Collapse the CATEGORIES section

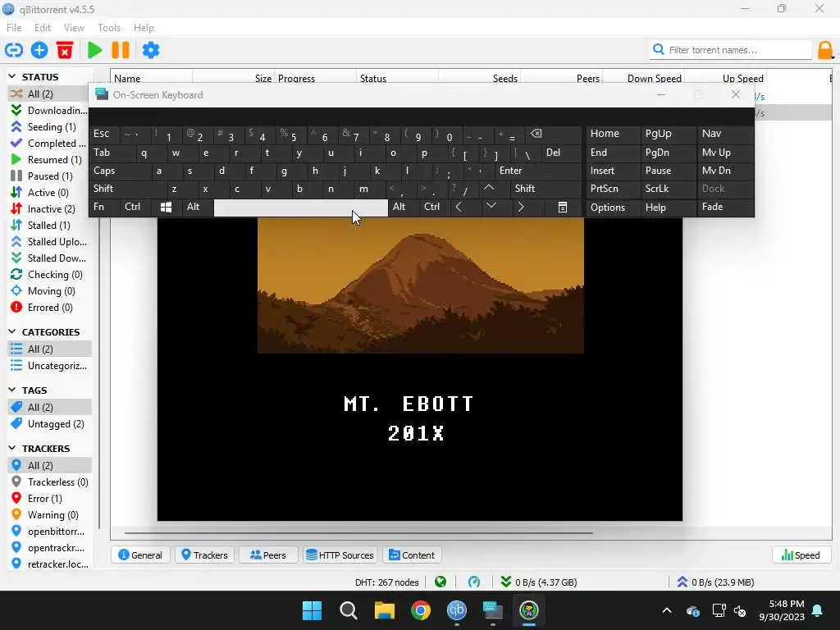coord(11,331)
